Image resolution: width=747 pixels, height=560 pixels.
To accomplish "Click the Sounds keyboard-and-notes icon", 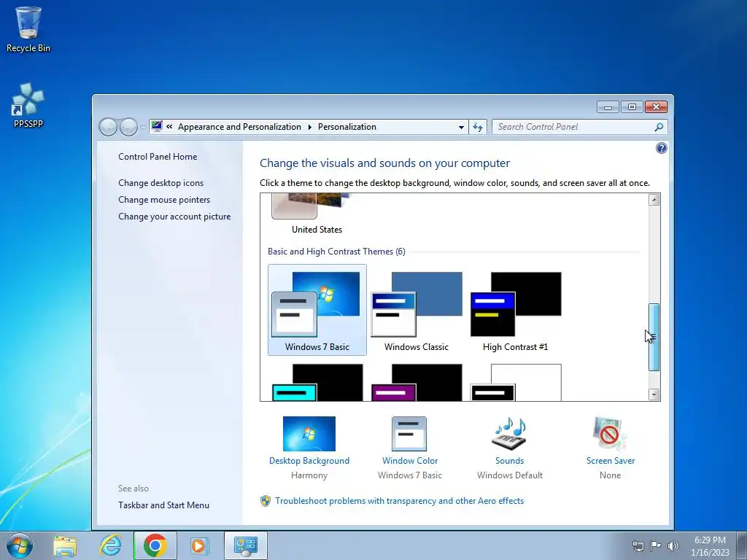I will pos(509,434).
